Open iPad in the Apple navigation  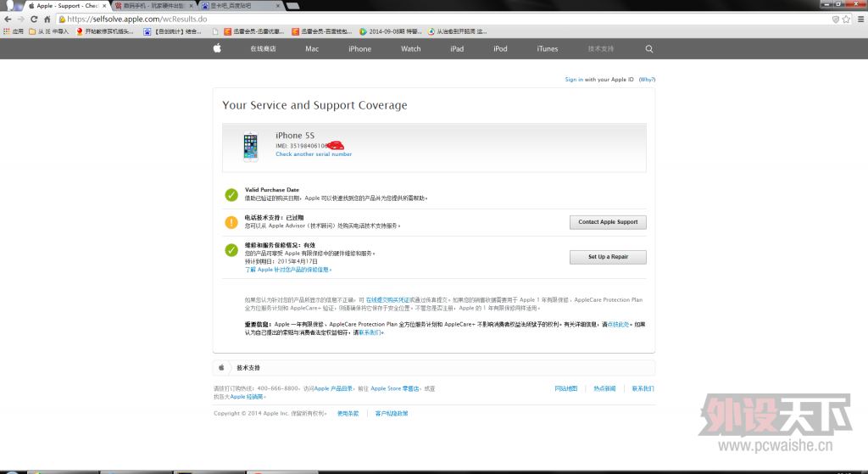(457, 48)
